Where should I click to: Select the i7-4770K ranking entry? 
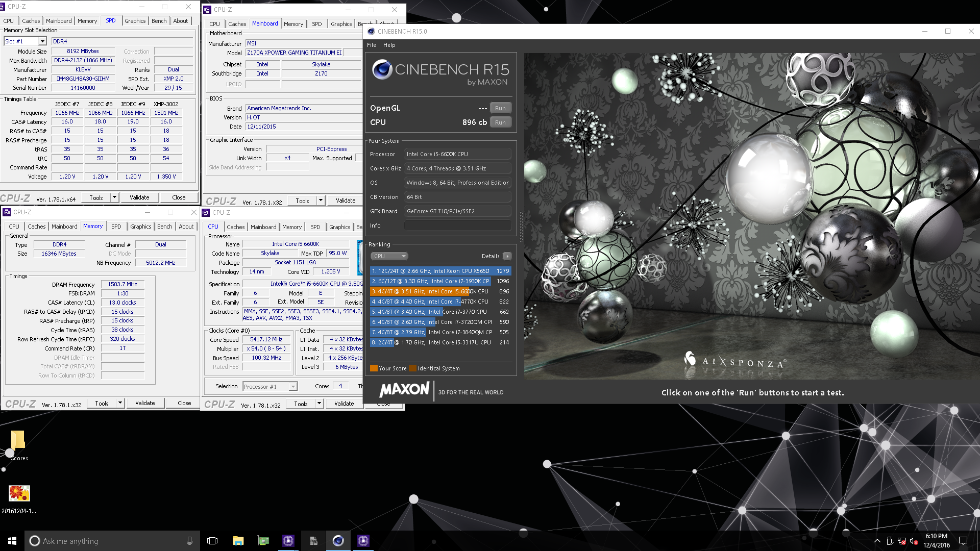pyautogui.click(x=440, y=302)
